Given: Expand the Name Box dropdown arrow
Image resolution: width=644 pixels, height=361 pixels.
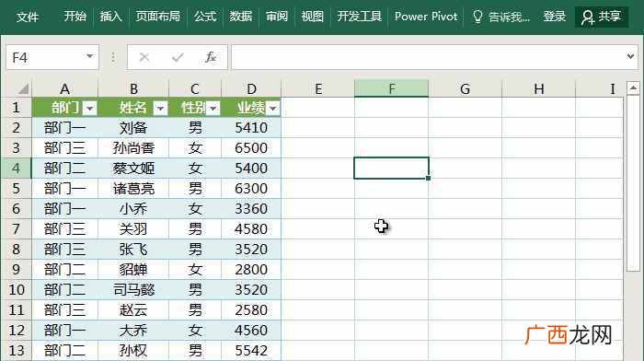Looking at the screenshot, I should (x=89, y=56).
